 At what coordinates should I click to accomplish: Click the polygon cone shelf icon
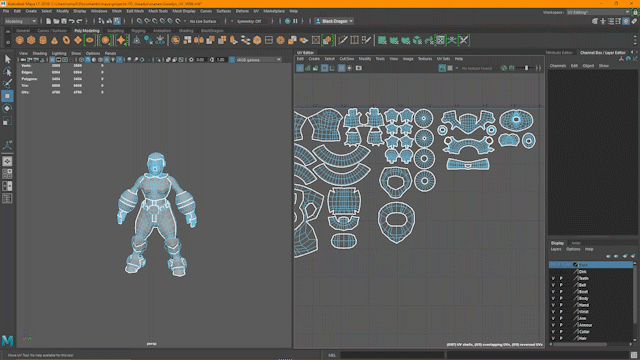coord(54,40)
